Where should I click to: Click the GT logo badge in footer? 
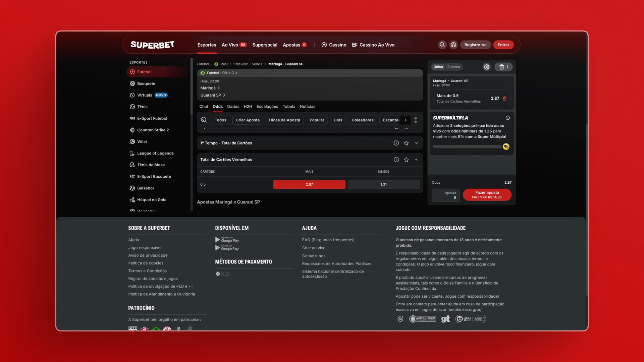445,319
